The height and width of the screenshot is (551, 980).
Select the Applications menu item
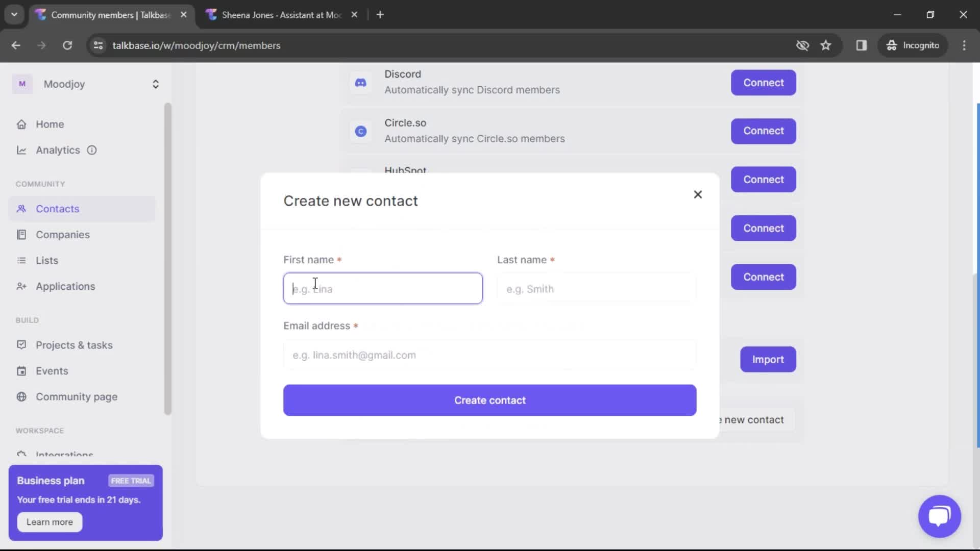pyautogui.click(x=65, y=286)
